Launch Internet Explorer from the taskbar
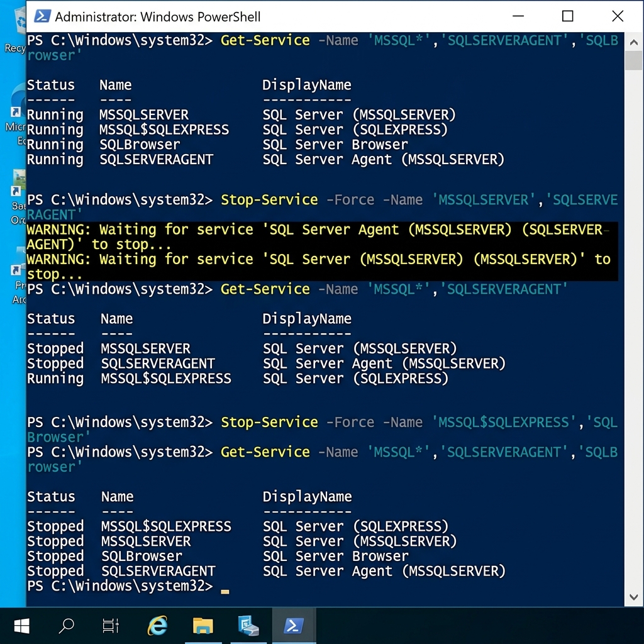644x644 pixels. click(157, 626)
